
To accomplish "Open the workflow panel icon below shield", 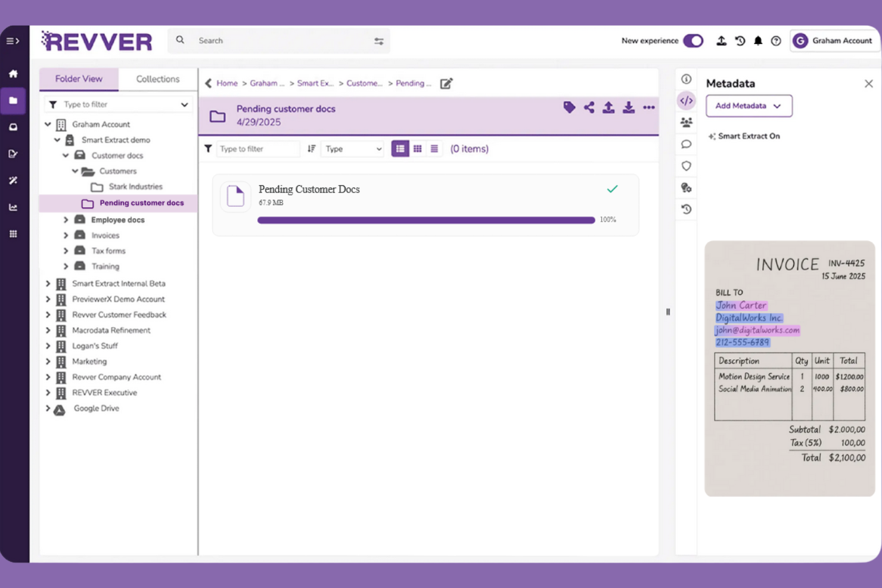I will tap(687, 188).
